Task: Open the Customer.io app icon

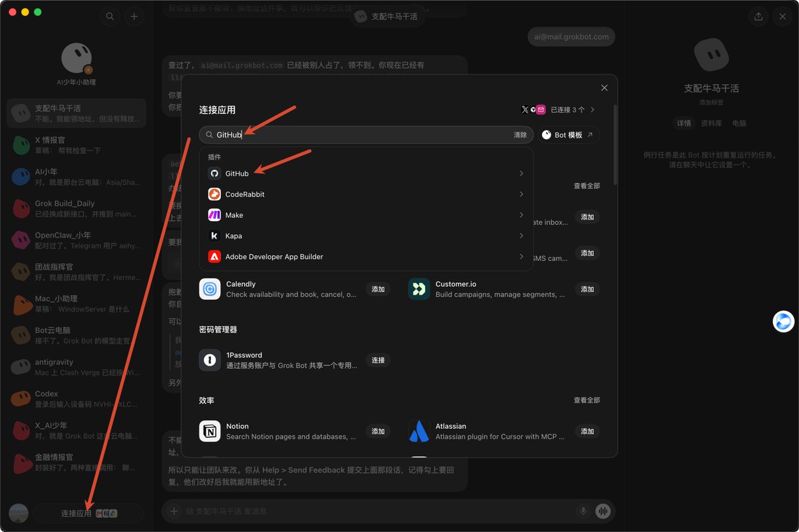Action: pyautogui.click(x=419, y=289)
